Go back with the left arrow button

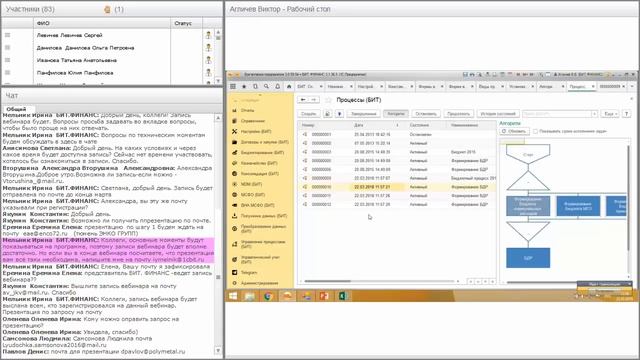click(303, 100)
